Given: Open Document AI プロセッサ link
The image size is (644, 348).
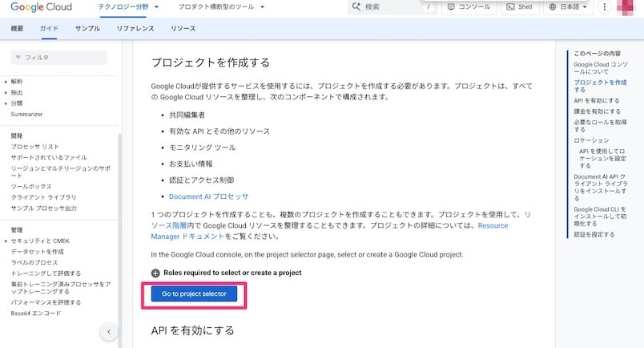Looking at the screenshot, I should (x=208, y=196).
